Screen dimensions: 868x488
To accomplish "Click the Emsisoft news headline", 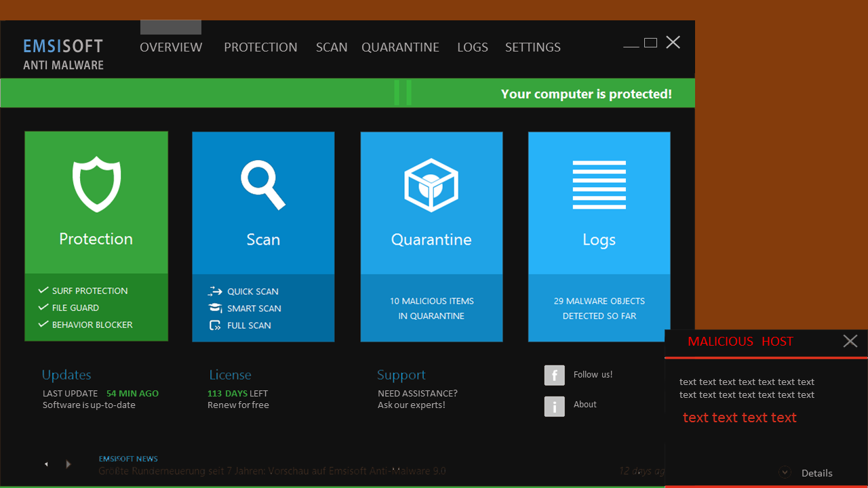I will click(272, 471).
